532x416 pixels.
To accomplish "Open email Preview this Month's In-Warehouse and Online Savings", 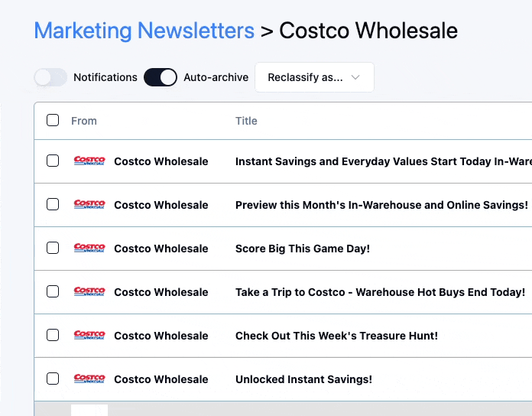I will click(x=381, y=205).
